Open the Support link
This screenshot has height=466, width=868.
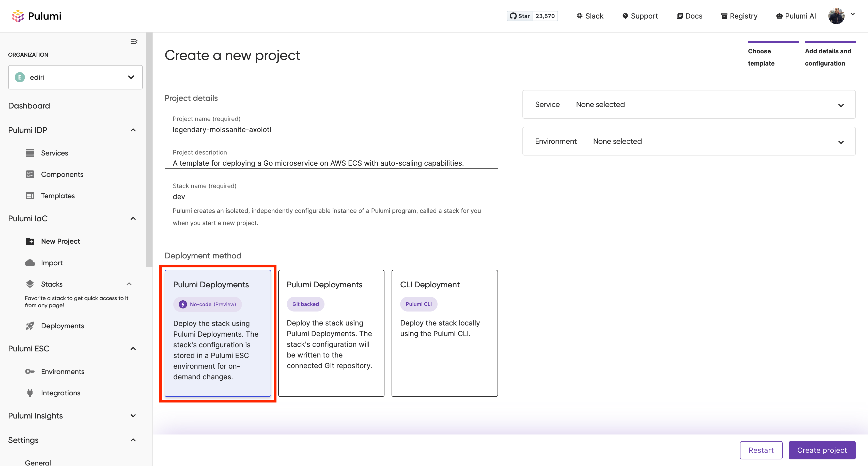640,16
